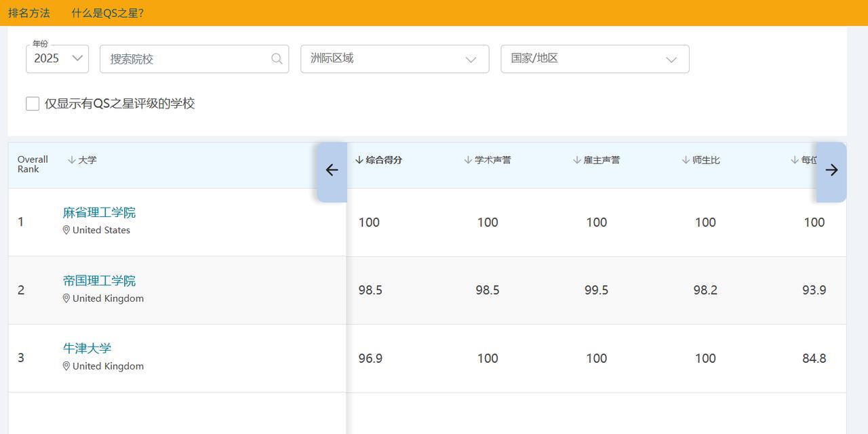This screenshot has height=434, width=868.
Task: Select the 99.5 雇主声誉 score cell
Action: pos(596,290)
